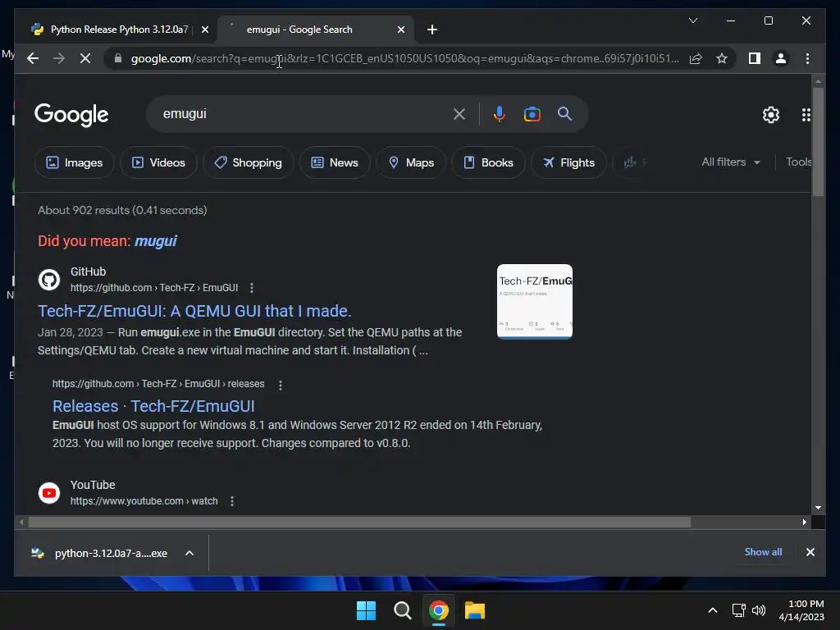The width and height of the screenshot is (840, 630).
Task: Expand python-3.12.0a7 download options
Action: (x=189, y=554)
